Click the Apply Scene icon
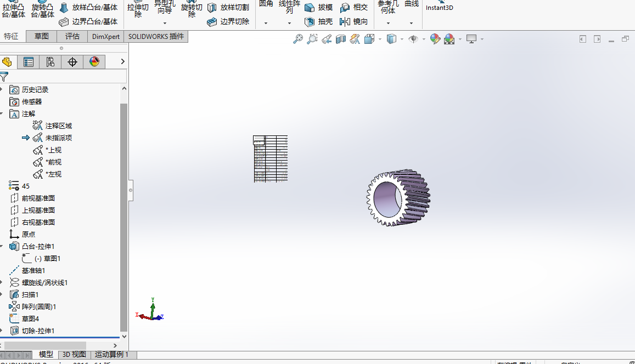This screenshot has width=635, height=364. pos(449,39)
